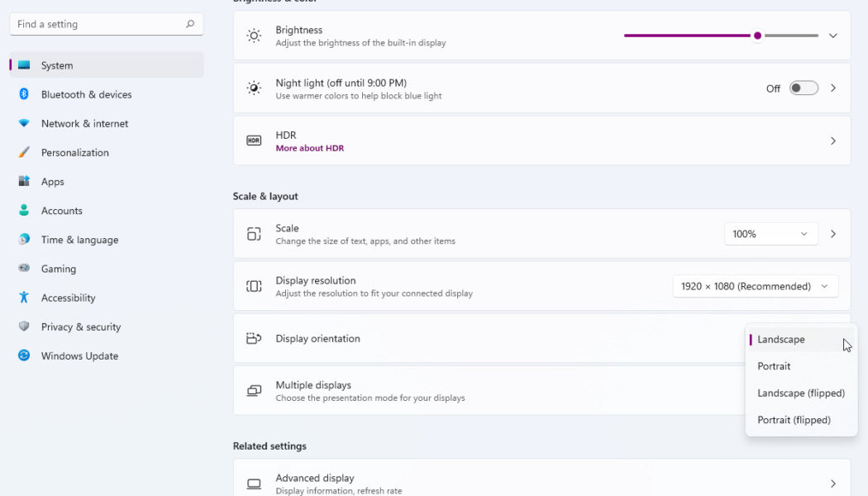Click the Accessibility figure icon
This screenshot has width=868, height=496.
(x=24, y=298)
